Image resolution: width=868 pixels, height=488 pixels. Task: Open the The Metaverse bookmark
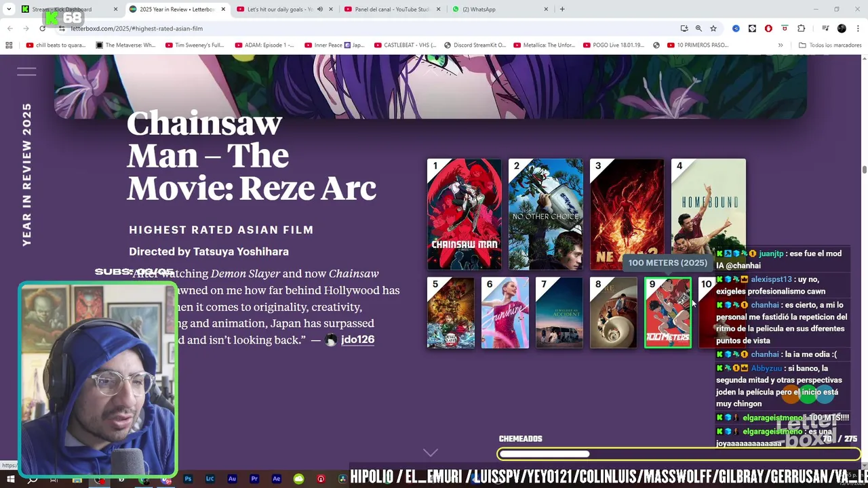coord(126,45)
